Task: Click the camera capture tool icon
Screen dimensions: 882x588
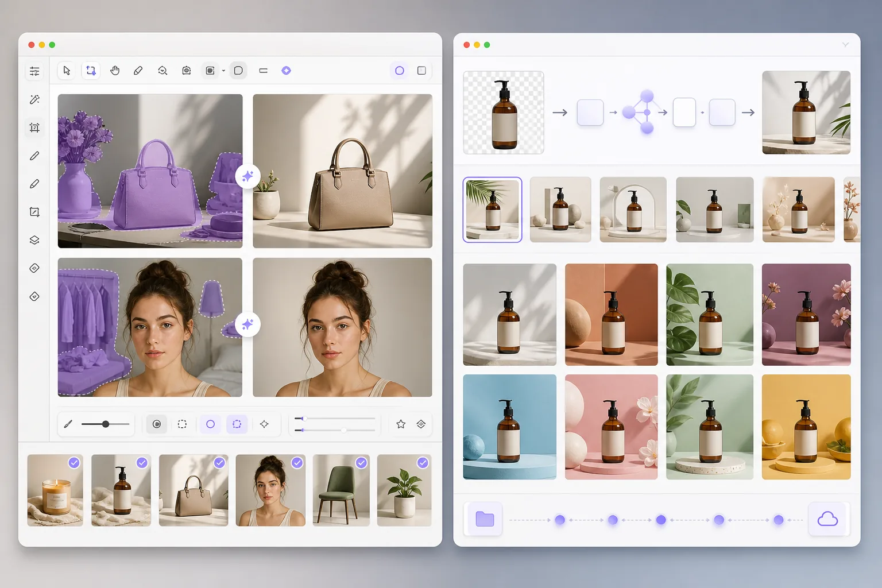Action: coord(187,71)
